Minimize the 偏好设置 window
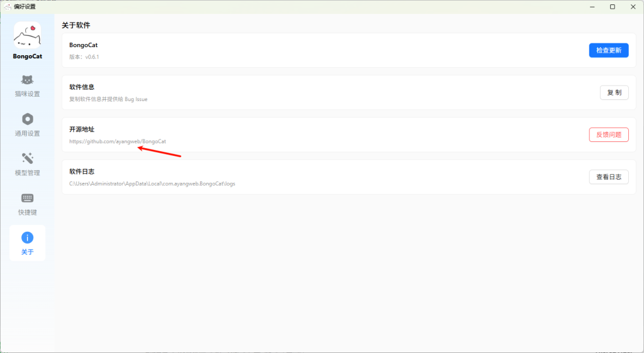 pyautogui.click(x=591, y=6)
